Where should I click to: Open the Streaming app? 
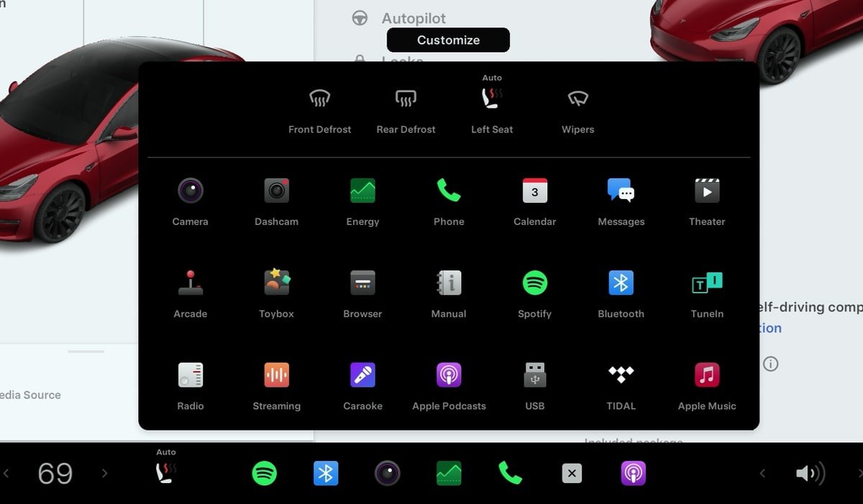coord(276,386)
